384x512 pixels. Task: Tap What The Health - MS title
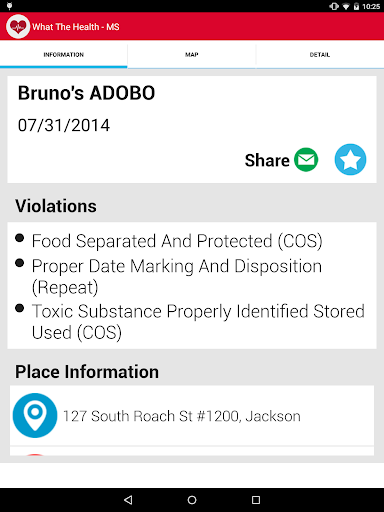click(76, 27)
